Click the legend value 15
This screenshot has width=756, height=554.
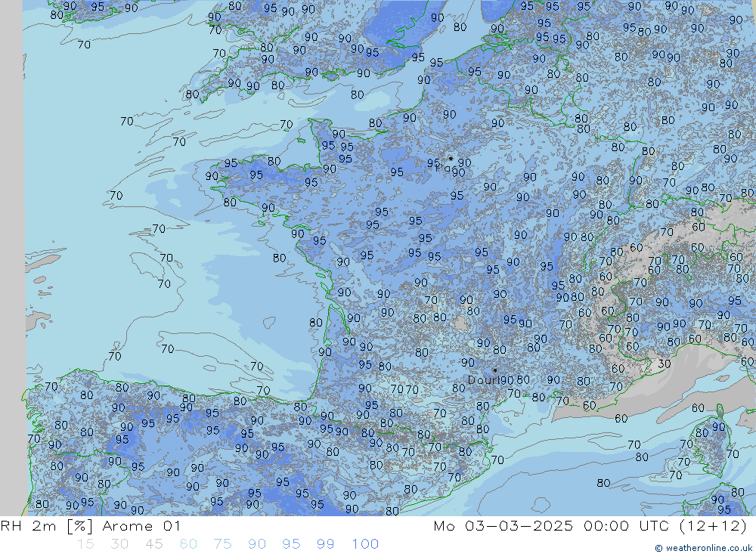(x=86, y=544)
